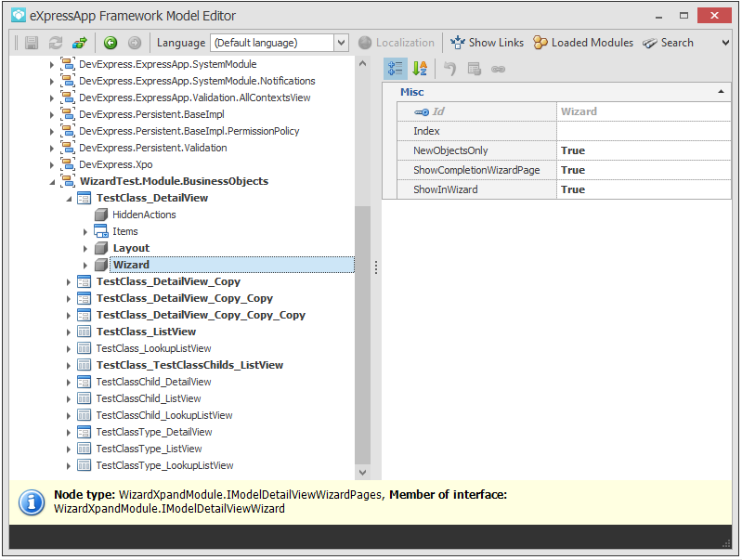Select DevExpress.ExpressApp.Validation.AllContextsView item
The height and width of the screenshot is (560, 742).
click(194, 98)
